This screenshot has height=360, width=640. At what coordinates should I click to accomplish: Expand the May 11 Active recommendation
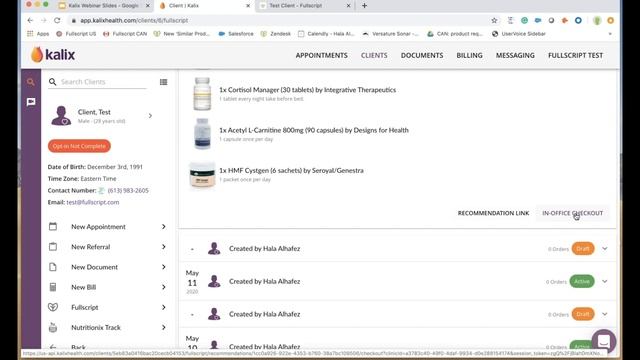[x=604, y=281]
